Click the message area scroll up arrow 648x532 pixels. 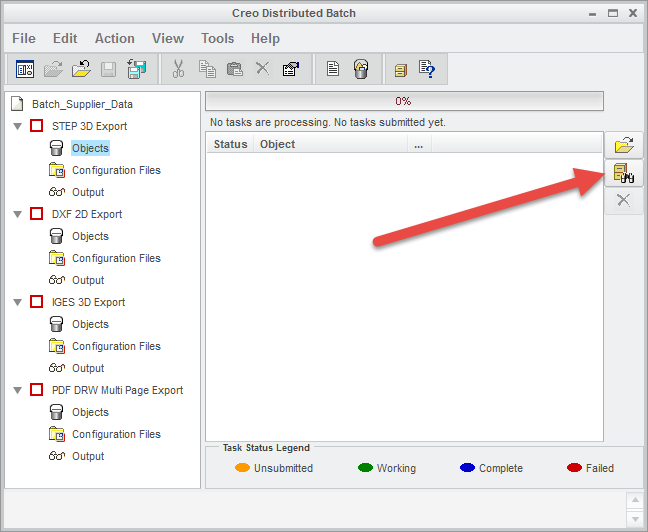point(635,500)
